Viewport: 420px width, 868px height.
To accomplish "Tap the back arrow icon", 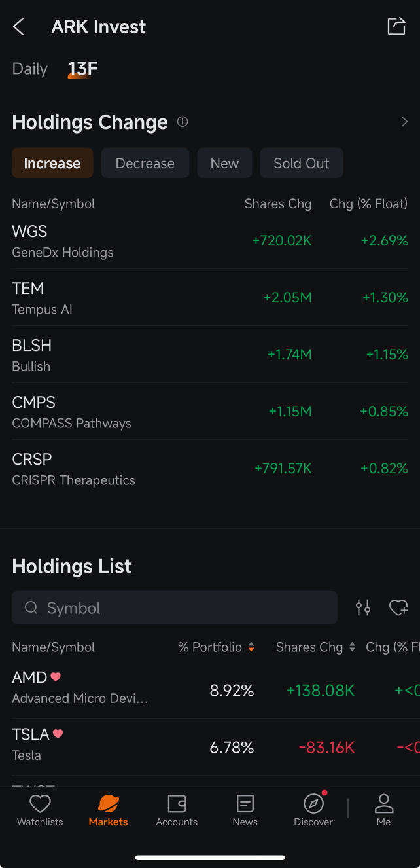I will [x=18, y=27].
